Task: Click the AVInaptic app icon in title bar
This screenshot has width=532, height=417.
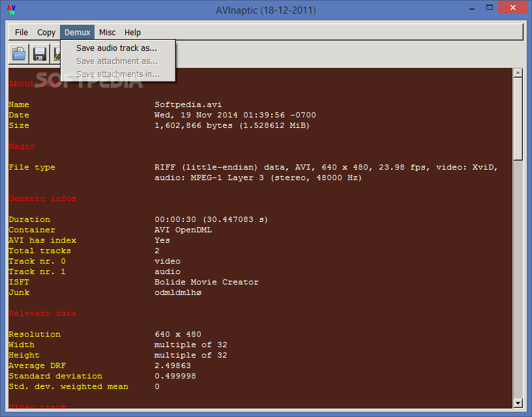Action: (x=11, y=10)
